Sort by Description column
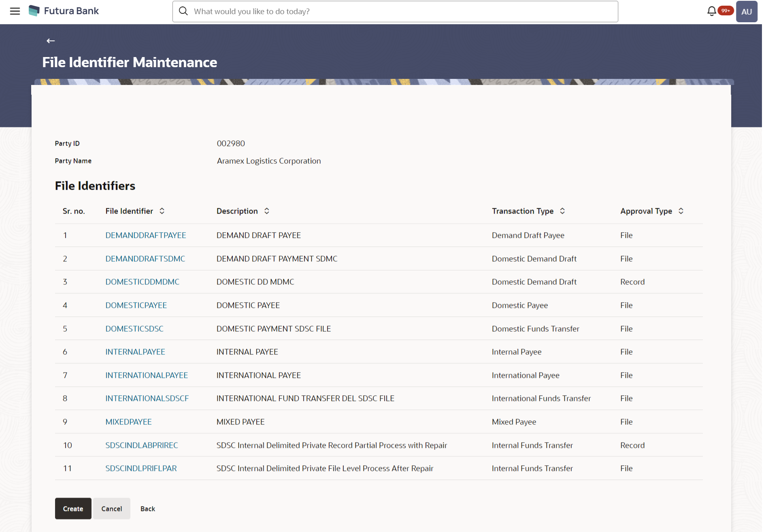The width and height of the screenshot is (766, 532). point(267,211)
